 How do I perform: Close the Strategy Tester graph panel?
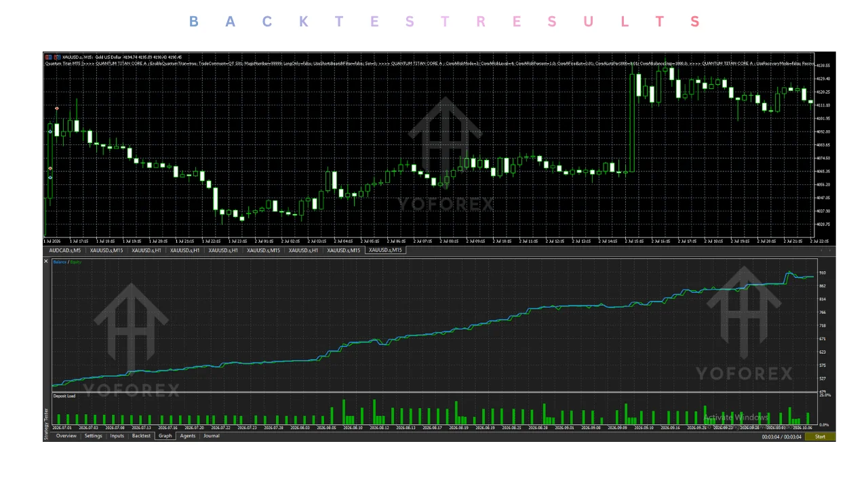pos(46,262)
